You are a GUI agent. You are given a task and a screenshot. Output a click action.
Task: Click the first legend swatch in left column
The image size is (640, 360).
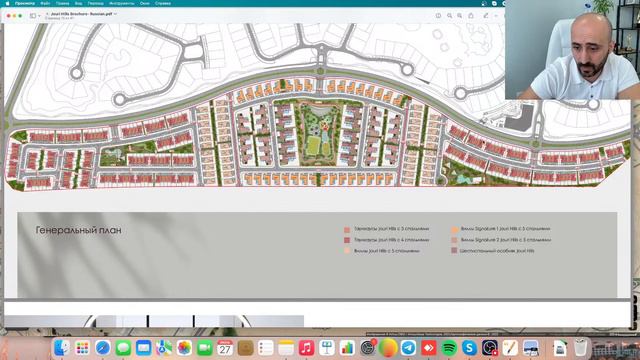pyautogui.click(x=347, y=230)
